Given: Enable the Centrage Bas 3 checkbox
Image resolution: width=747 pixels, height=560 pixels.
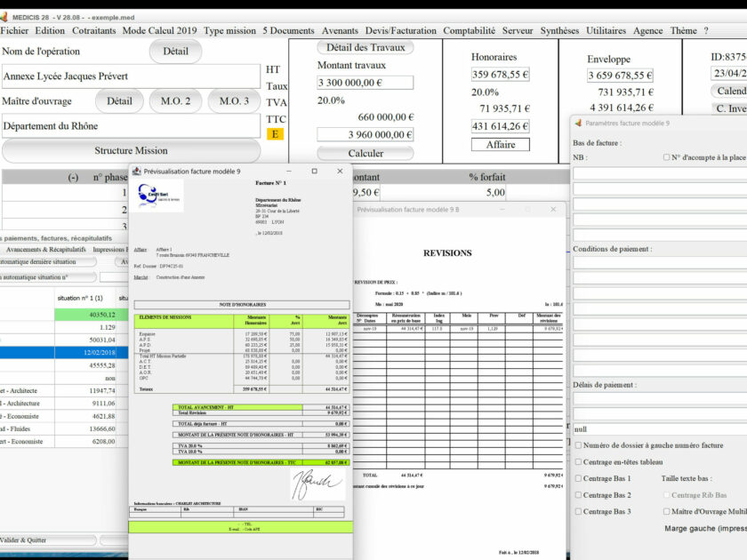Looking at the screenshot, I should (x=578, y=511).
